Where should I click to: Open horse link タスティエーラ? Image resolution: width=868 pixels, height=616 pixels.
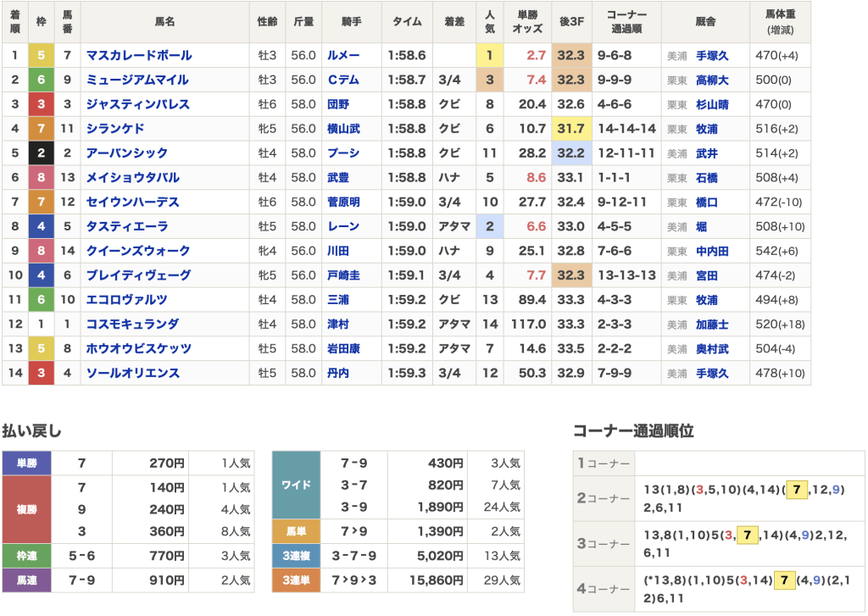click(x=127, y=226)
